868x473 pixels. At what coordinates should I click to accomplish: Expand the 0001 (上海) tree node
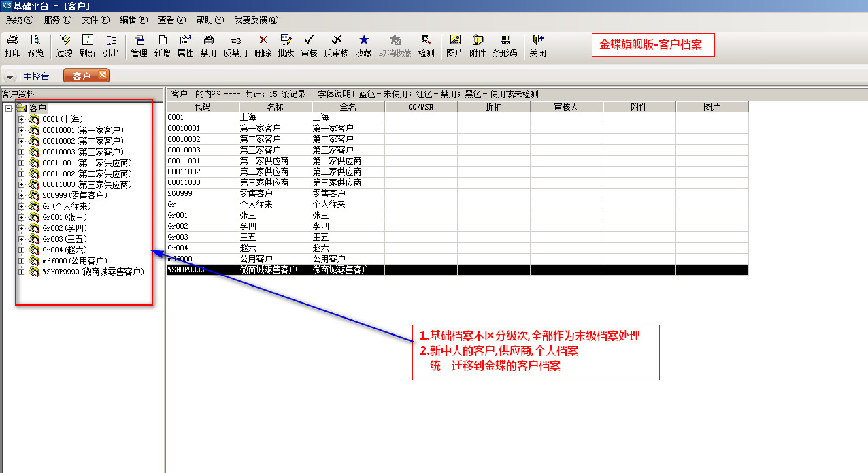click(x=21, y=120)
